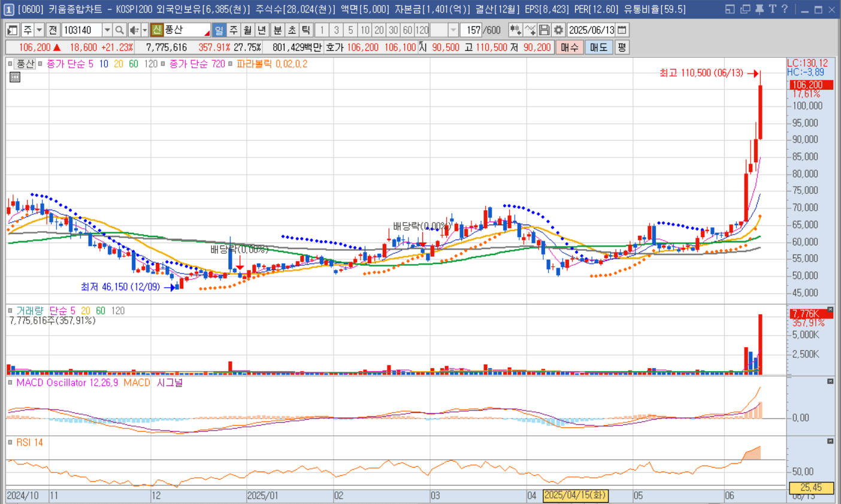Switch to 년 yearly chart tab
The width and height of the screenshot is (841, 504).
(x=262, y=30)
